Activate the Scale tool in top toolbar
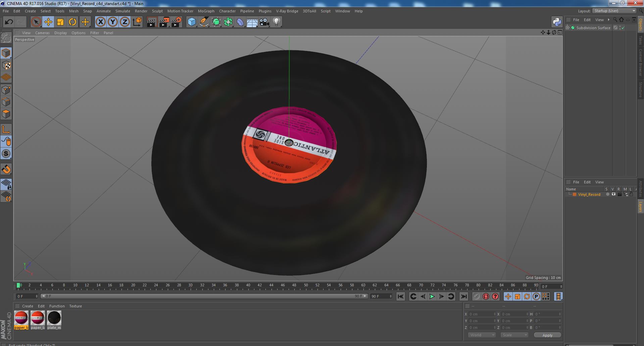 coord(60,22)
